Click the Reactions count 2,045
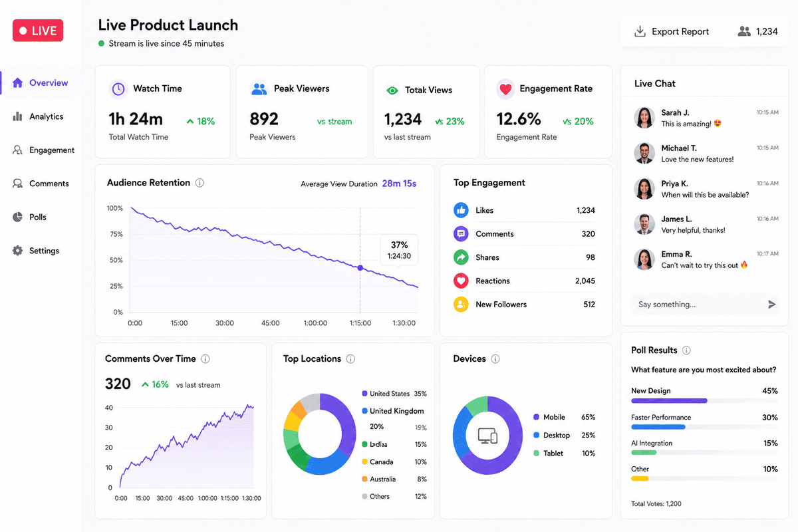The height and width of the screenshot is (532, 798). (585, 281)
